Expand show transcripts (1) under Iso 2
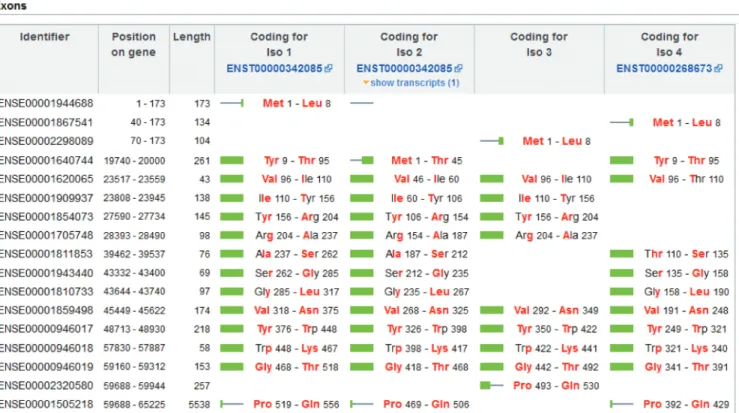The height and width of the screenshot is (413, 739). pos(414,83)
